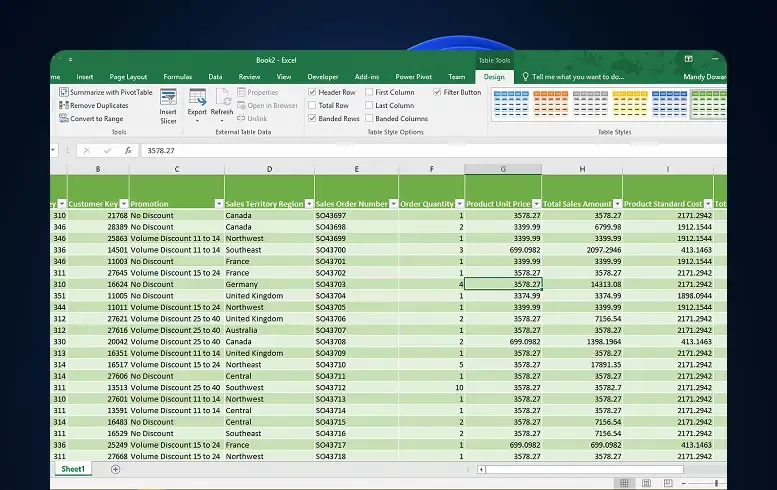
Task: Enable the Total Row checkbox
Action: click(x=313, y=105)
